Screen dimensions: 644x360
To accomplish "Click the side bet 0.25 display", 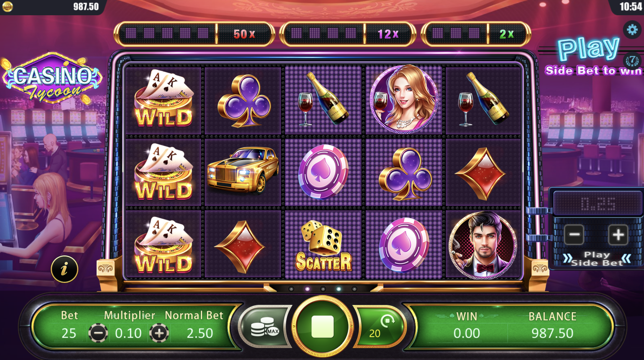I will tap(598, 204).
